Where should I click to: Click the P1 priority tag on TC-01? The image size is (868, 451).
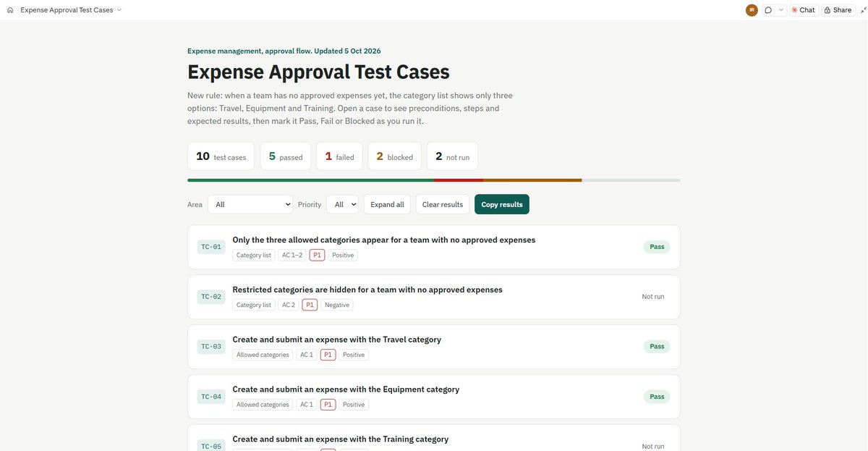pyautogui.click(x=317, y=255)
